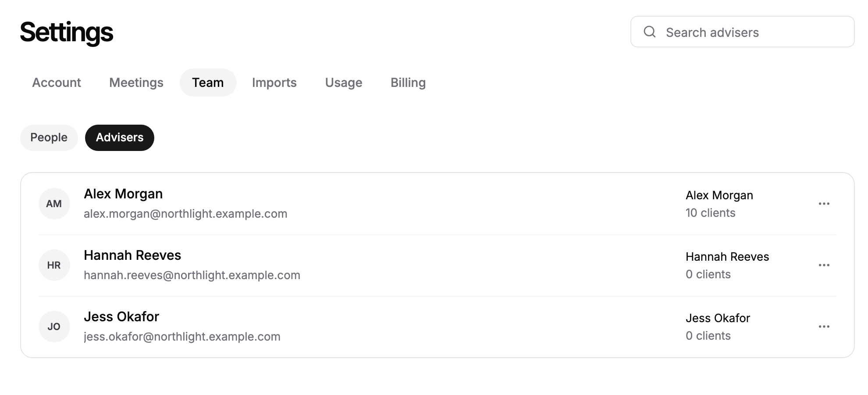The image size is (868, 395).
Task: View the Usage tab
Action: (x=344, y=83)
